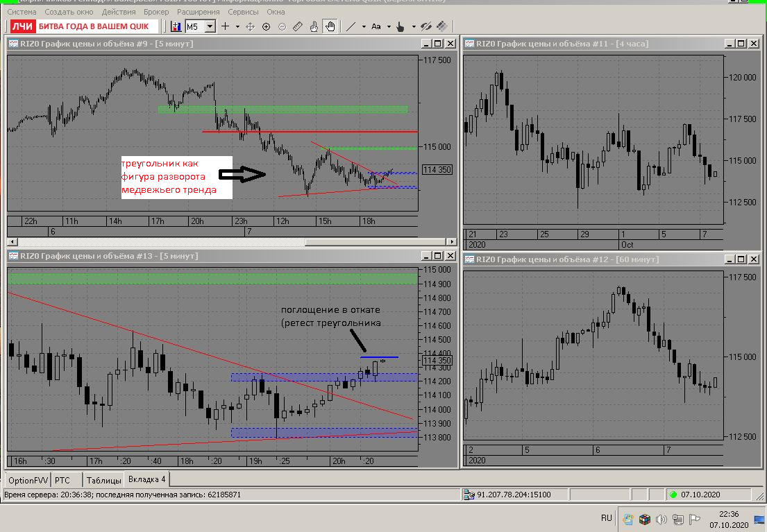Click the horizontal scrollbar thumb in chart #9

376,241
